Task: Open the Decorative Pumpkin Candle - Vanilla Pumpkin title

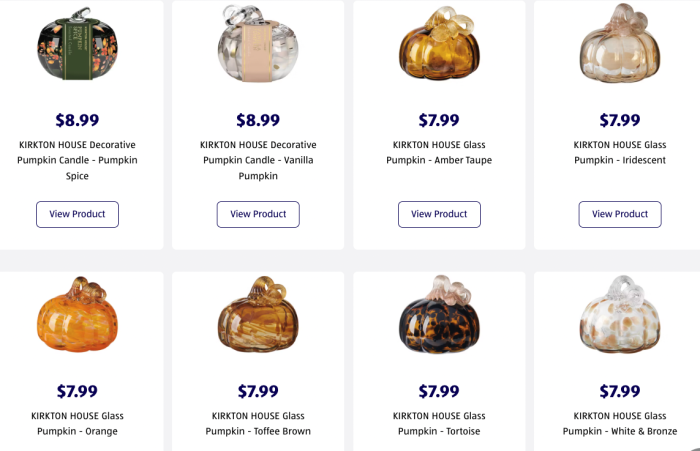Action: [258, 160]
